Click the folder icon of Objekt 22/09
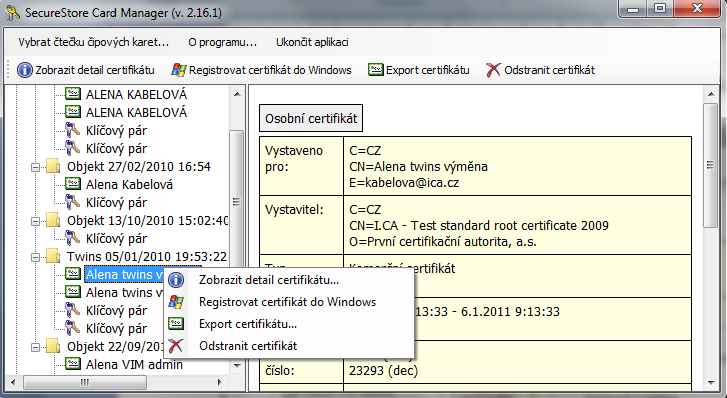Screen dimensions: 727x398 point(52,346)
